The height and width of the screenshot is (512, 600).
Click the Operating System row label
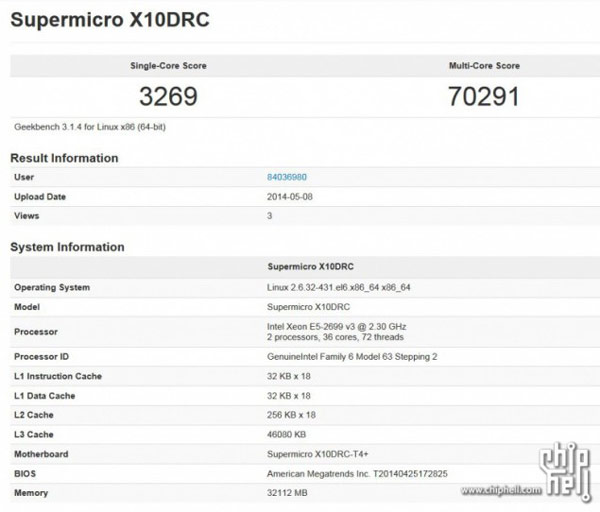click(52, 287)
